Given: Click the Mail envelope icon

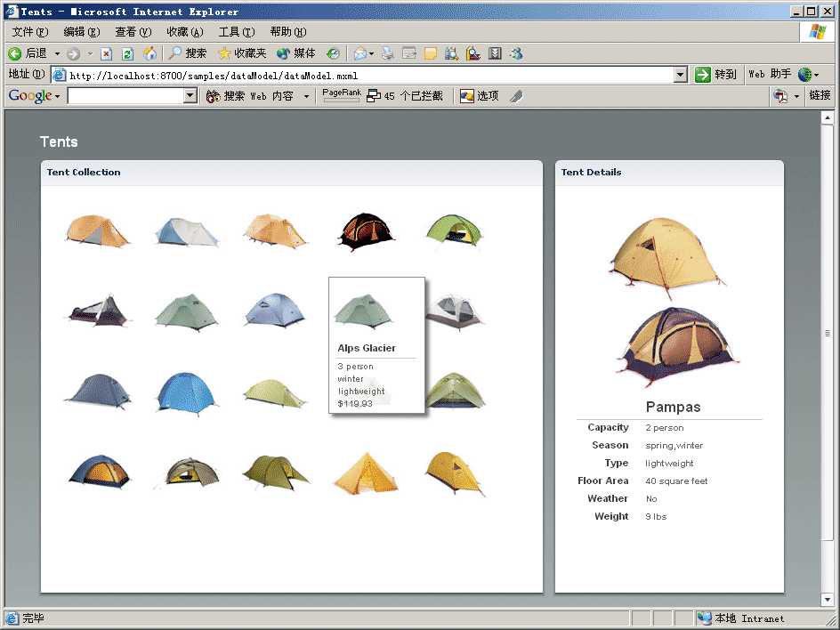Looking at the screenshot, I should (x=360, y=53).
